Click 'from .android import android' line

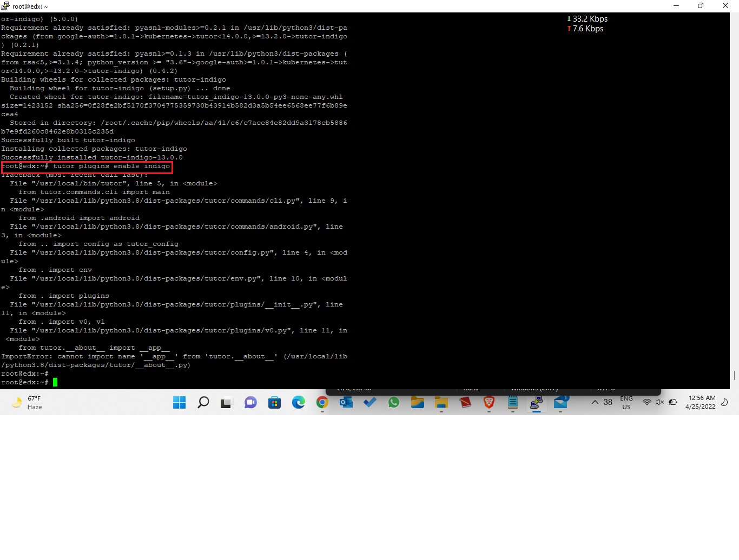click(79, 218)
